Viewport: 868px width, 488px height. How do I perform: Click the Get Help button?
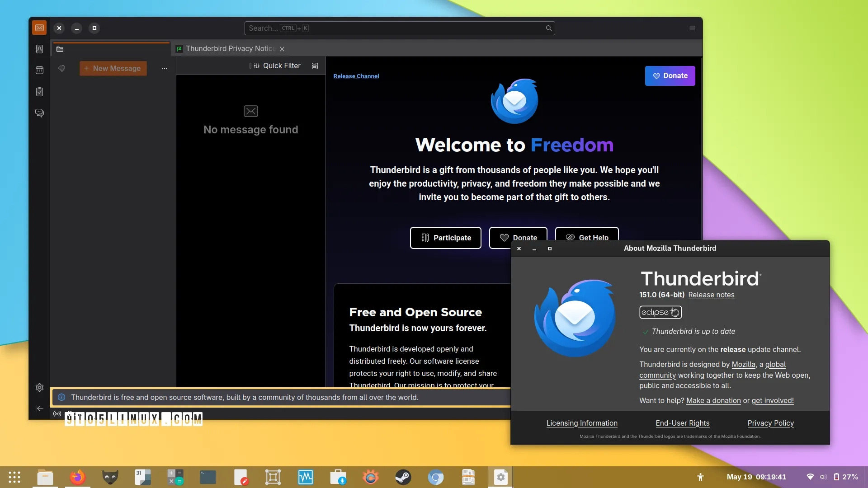[587, 234]
